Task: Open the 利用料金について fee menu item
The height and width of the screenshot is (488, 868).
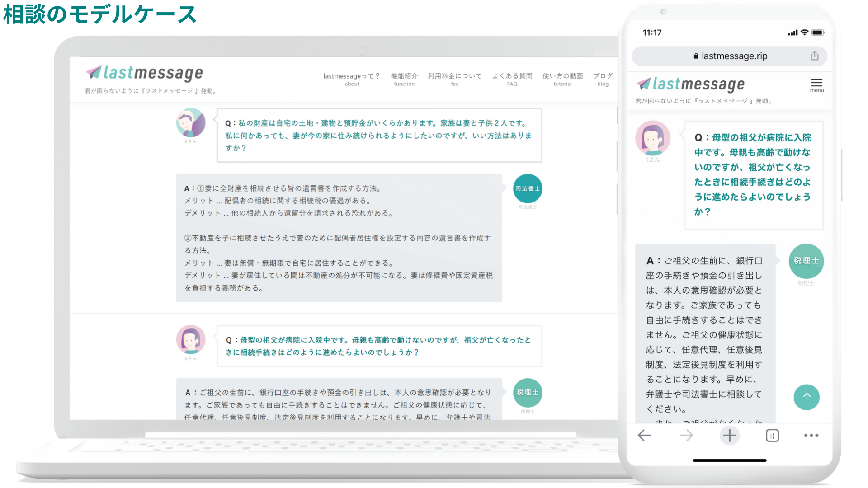Action: point(455,79)
